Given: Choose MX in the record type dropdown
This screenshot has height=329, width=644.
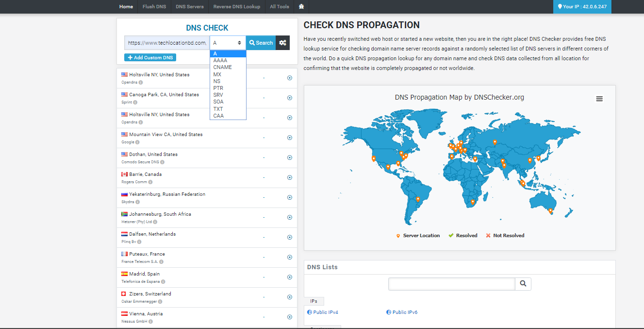Looking at the screenshot, I should point(217,74).
